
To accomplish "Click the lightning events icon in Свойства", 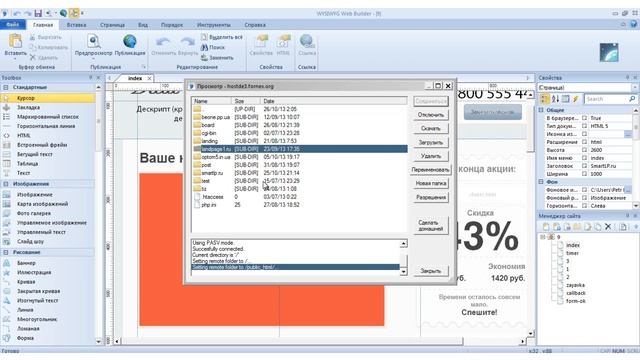I will click(576, 99).
